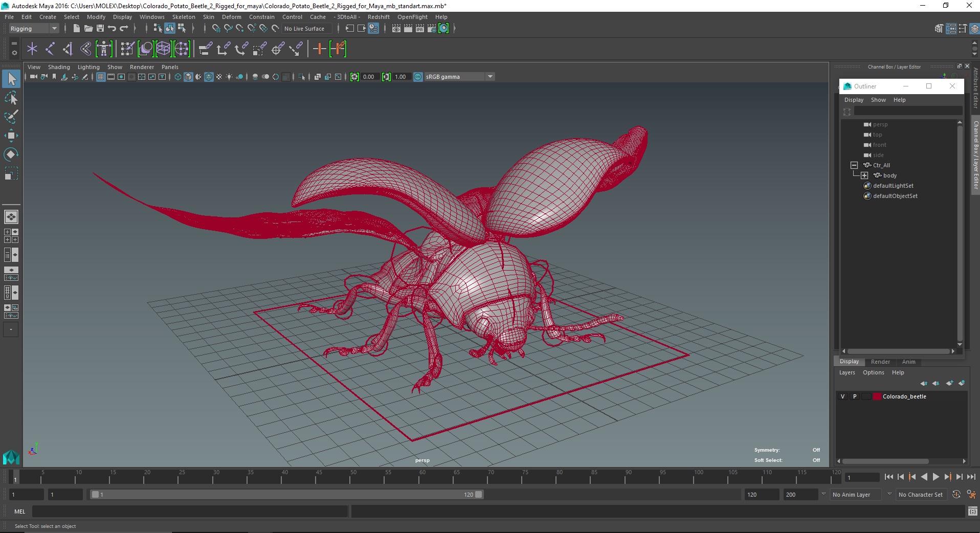980x533 pixels.
Task: Choose the Lasso select tool
Action: click(11, 98)
